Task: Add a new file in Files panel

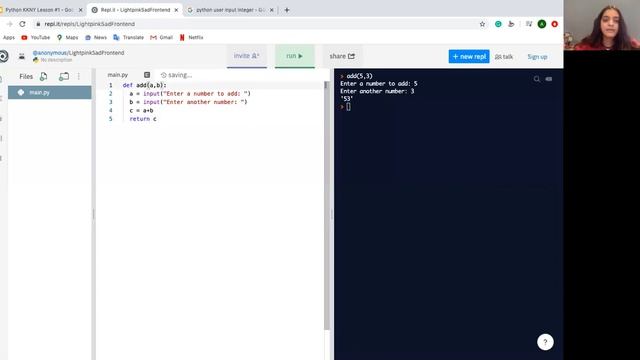Action: (44, 76)
